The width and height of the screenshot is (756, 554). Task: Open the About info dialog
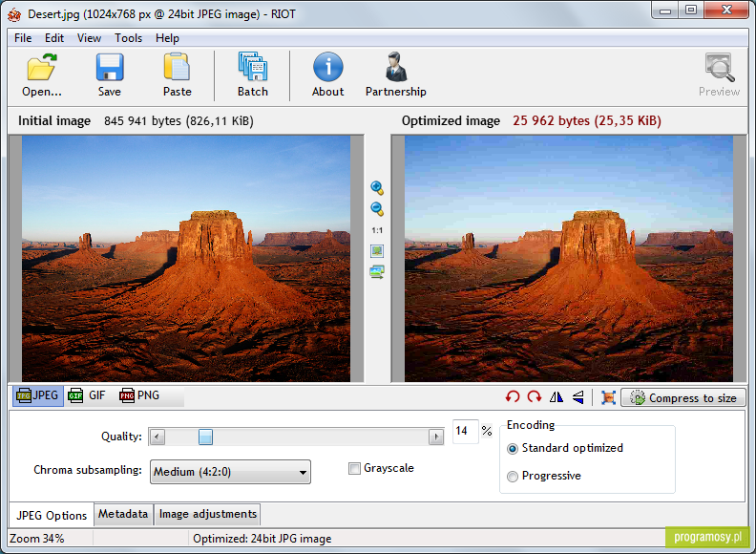coord(327,75)
